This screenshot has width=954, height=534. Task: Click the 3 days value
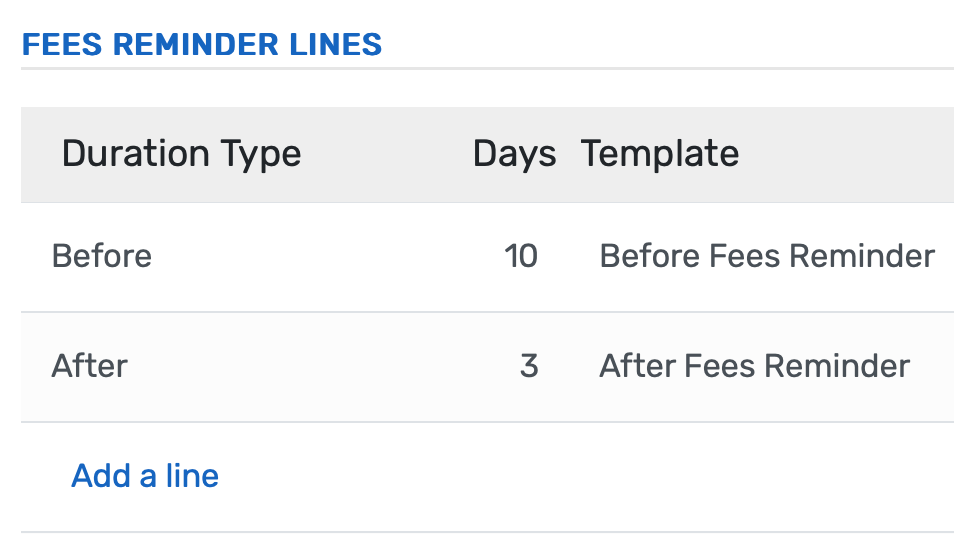pos(529,366)
